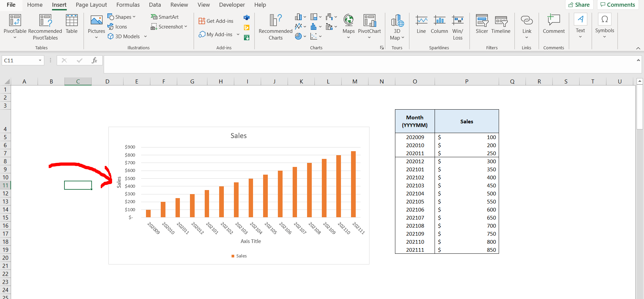644x299 pixels.
Task: Expand the Shapes dropdown
Action: click(121, 17)
